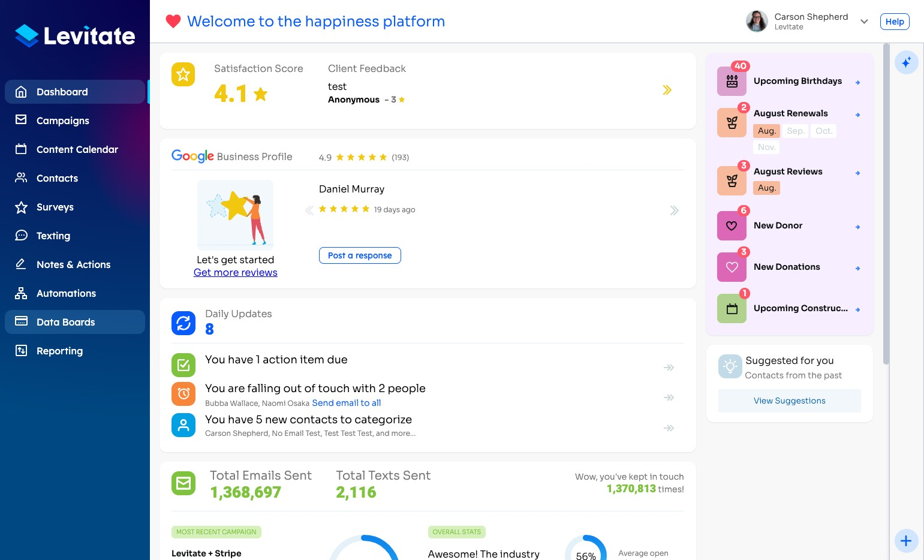Click the Daily Updates refresh icon
Screen dimensions: 924x560
point(183,323)
